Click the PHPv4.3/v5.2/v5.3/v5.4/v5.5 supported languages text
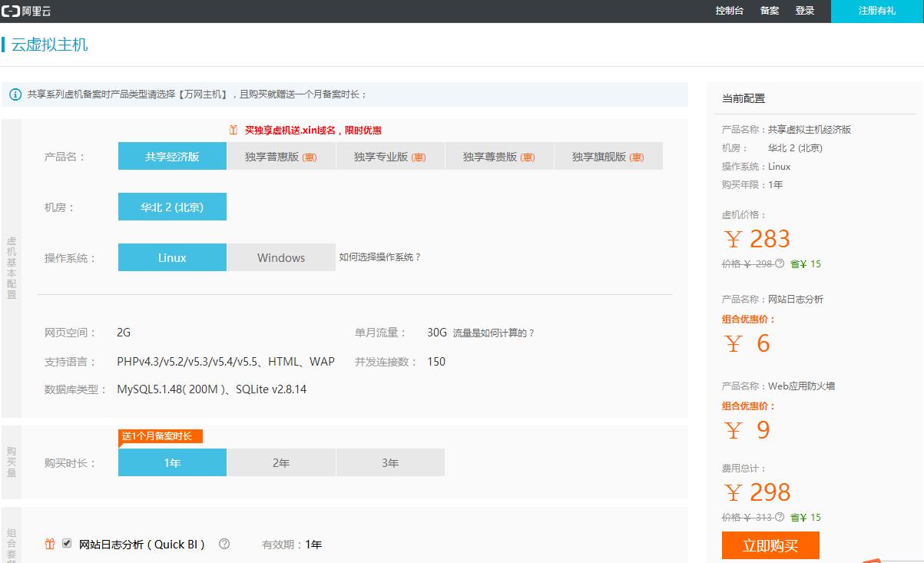Viewport: 924px width, 563px height. pyautogui.click(x=226, y=361)
